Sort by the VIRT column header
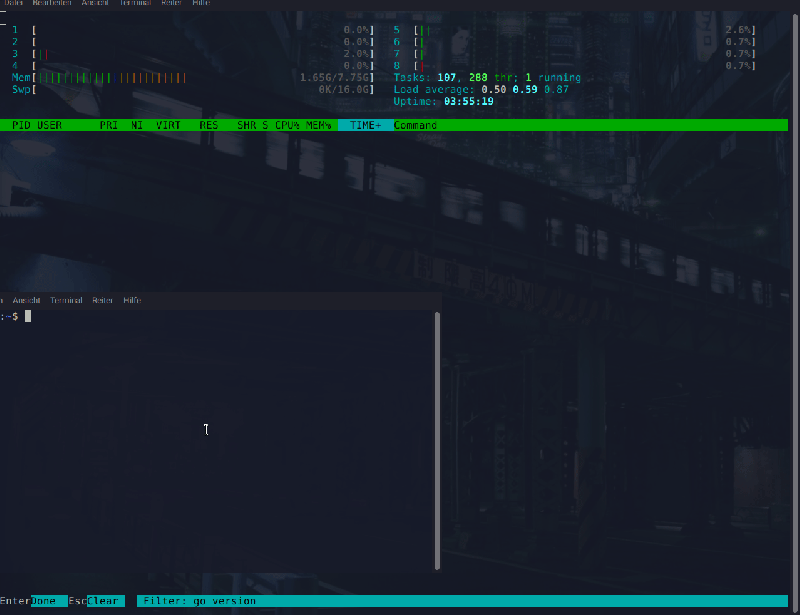This screenshot has width=800, height=615. [x=166, y=124]
